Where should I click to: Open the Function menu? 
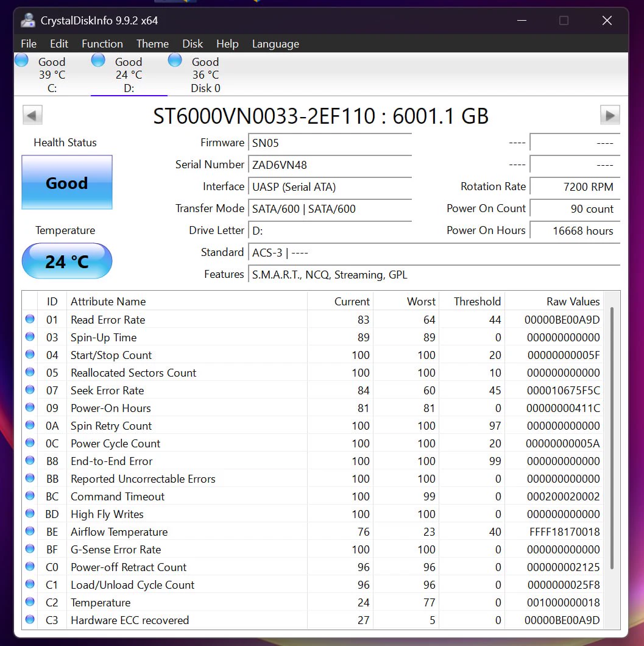click(x=102, y=44)
